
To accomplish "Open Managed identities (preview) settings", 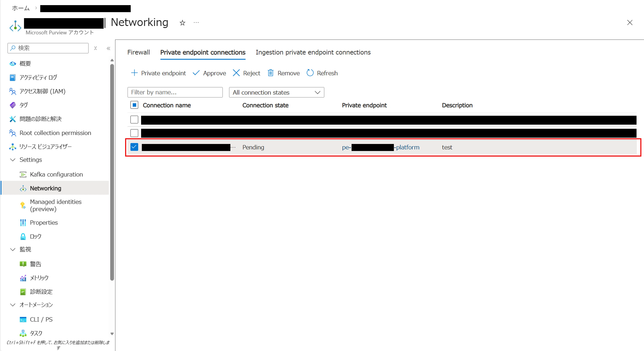I will pos(55,205).
